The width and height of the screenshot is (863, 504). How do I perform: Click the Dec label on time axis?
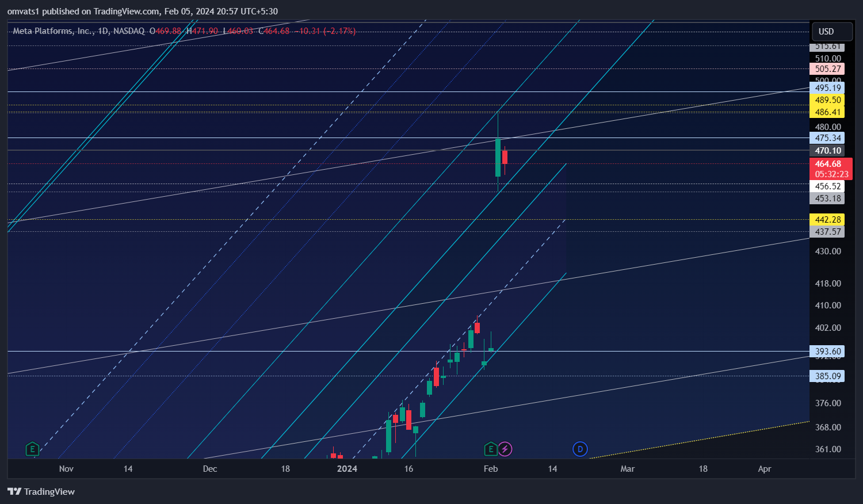coord(210,469)
